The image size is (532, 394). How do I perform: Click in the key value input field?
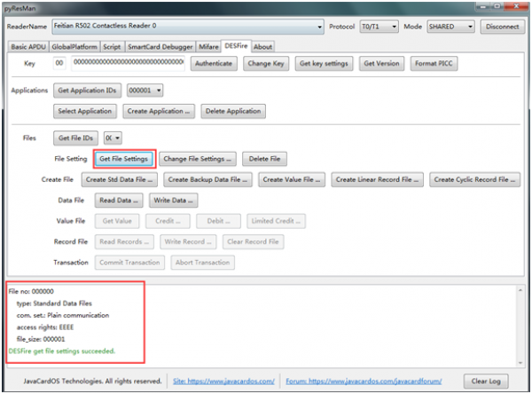[x=128, y=64]
